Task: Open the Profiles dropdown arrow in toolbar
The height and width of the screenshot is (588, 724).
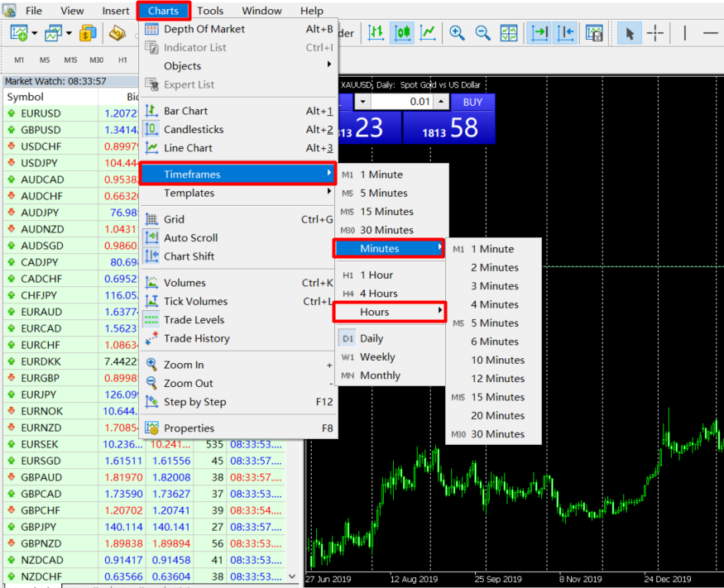Action: (70, 34)
